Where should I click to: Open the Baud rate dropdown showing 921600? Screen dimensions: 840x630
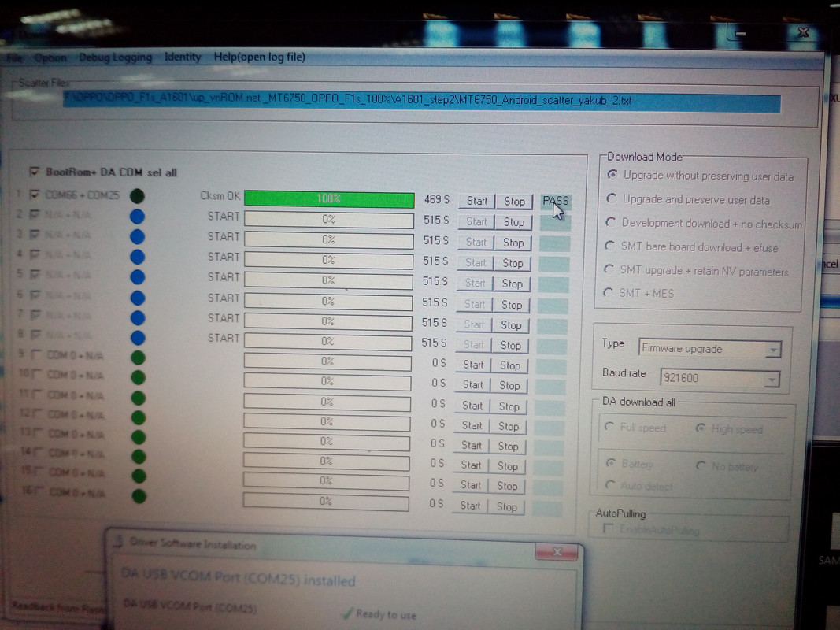(720, 378)
